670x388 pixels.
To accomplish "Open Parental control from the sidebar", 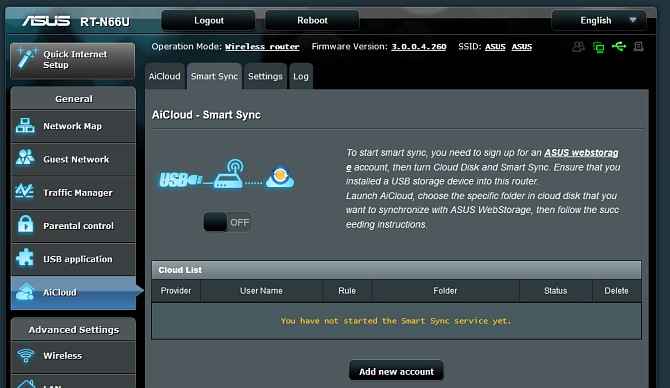I will [73, 225].
